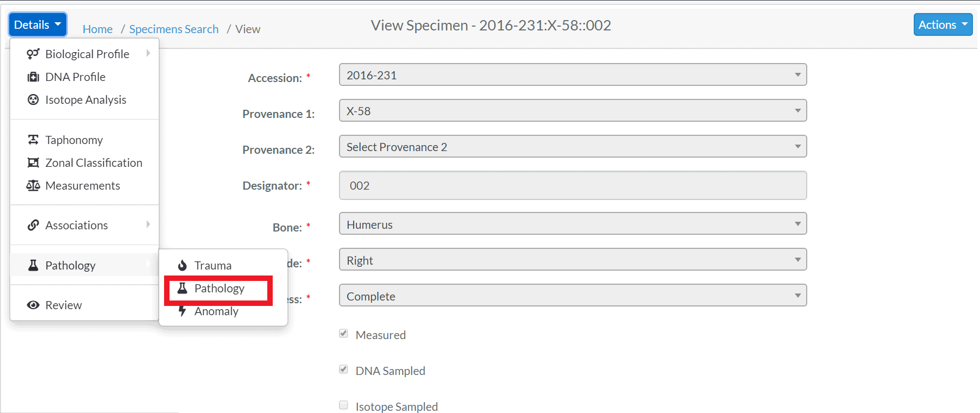Click the Review eye icon

point(33,305)
